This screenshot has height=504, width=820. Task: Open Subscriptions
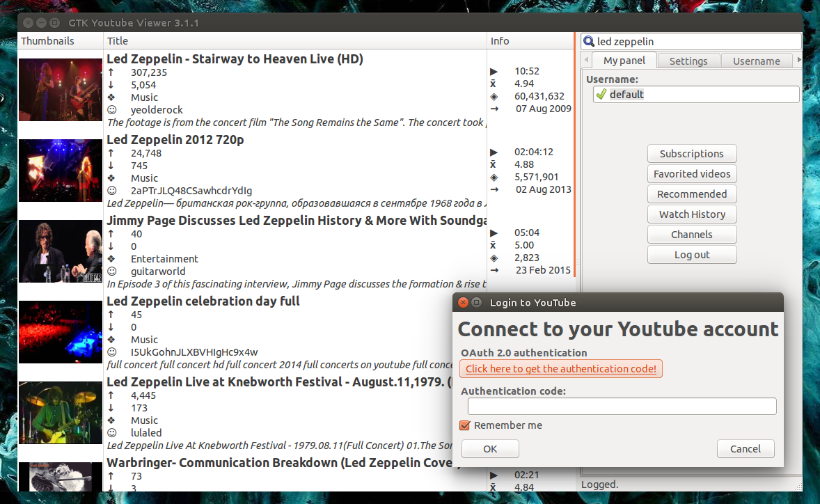click(692, 154)
